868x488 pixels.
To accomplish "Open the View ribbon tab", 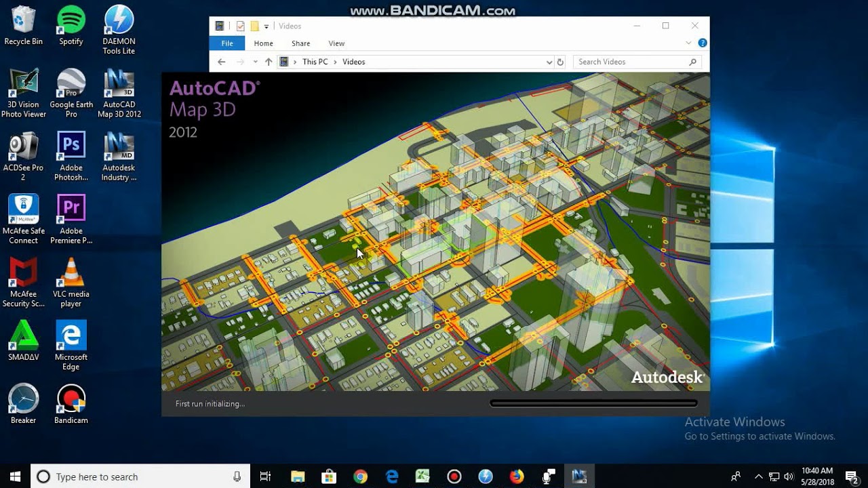I will point(336,43).
